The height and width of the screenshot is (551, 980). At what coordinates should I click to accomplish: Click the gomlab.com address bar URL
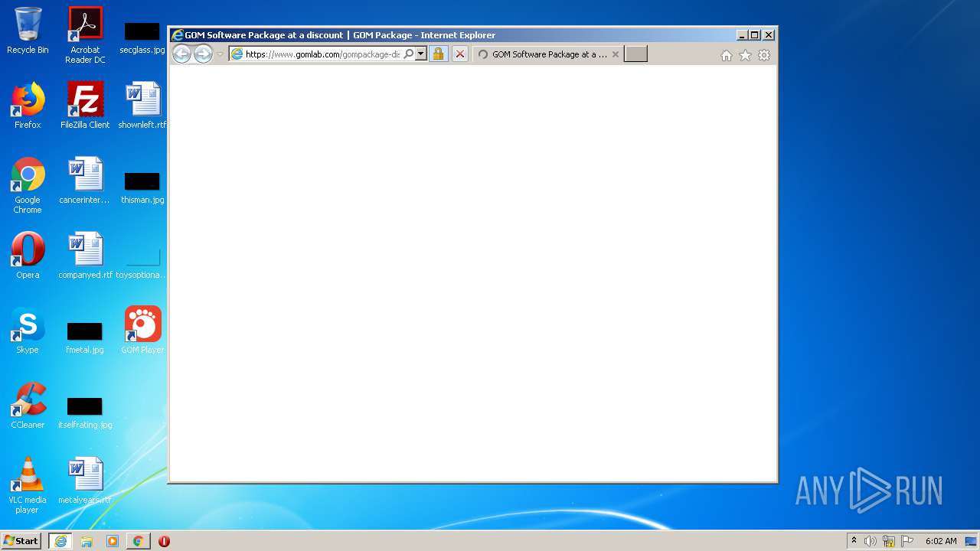(x=322, y=54)
